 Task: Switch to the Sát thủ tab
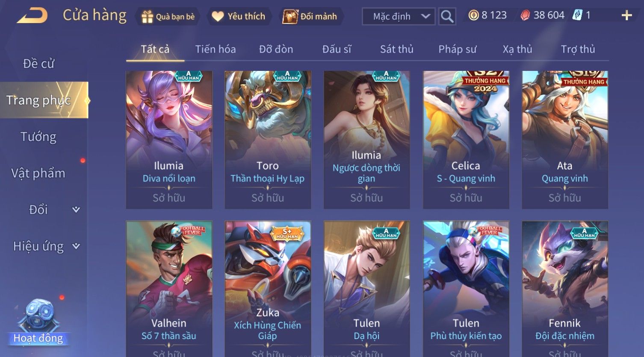[397, 49]
